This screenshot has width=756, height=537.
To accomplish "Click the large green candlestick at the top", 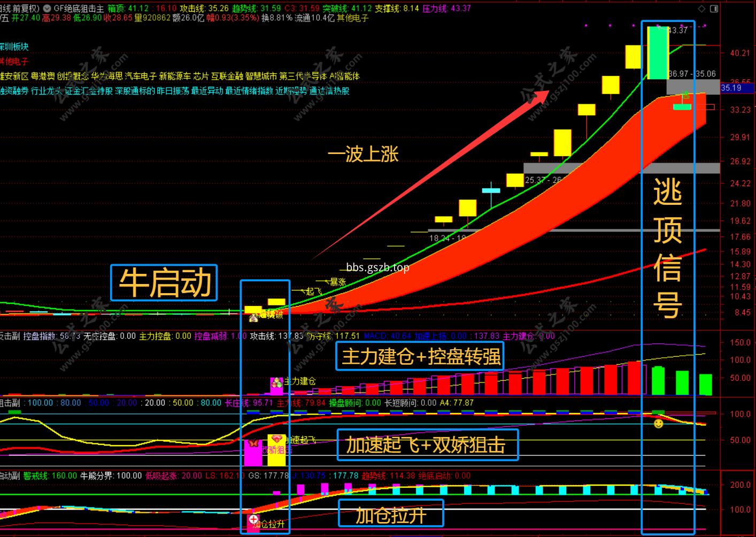I will (x=658, y=52).
